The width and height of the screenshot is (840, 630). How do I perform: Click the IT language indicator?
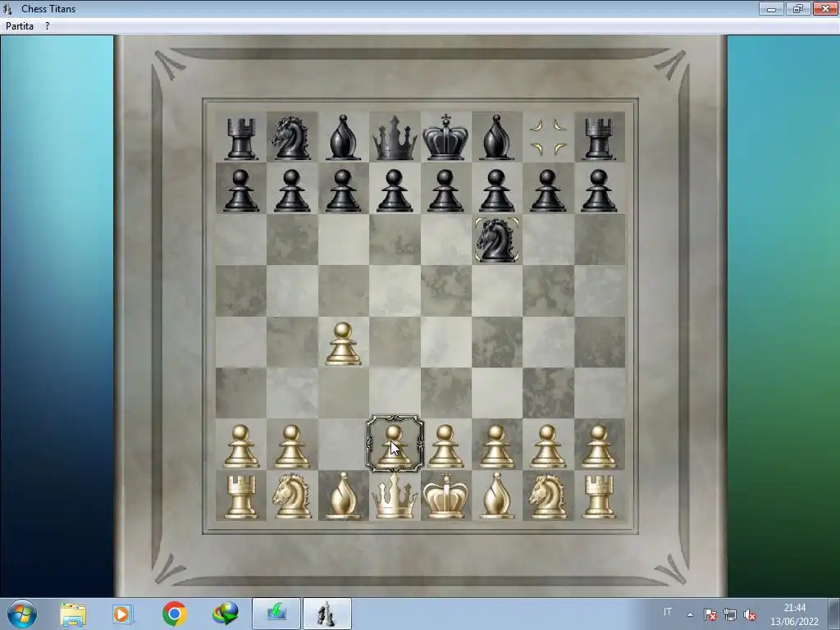668,612
